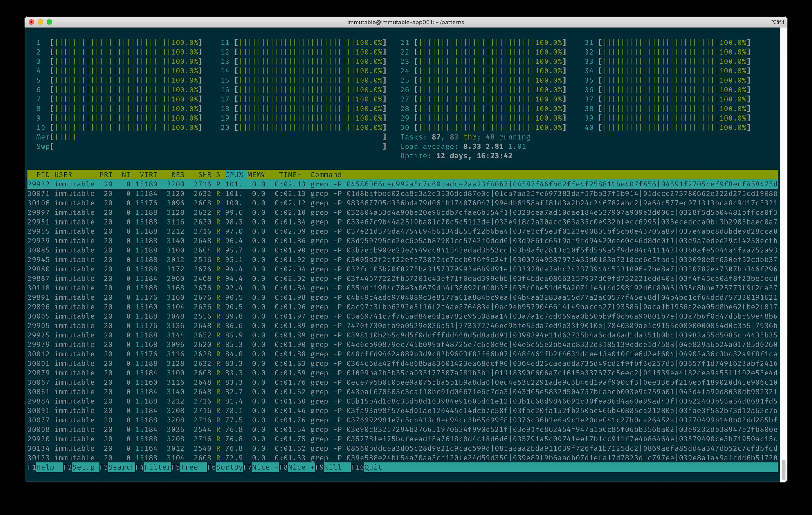Click the CPU 40 usage meter
This screenshot has height=515, width=812.
[668, 127]
